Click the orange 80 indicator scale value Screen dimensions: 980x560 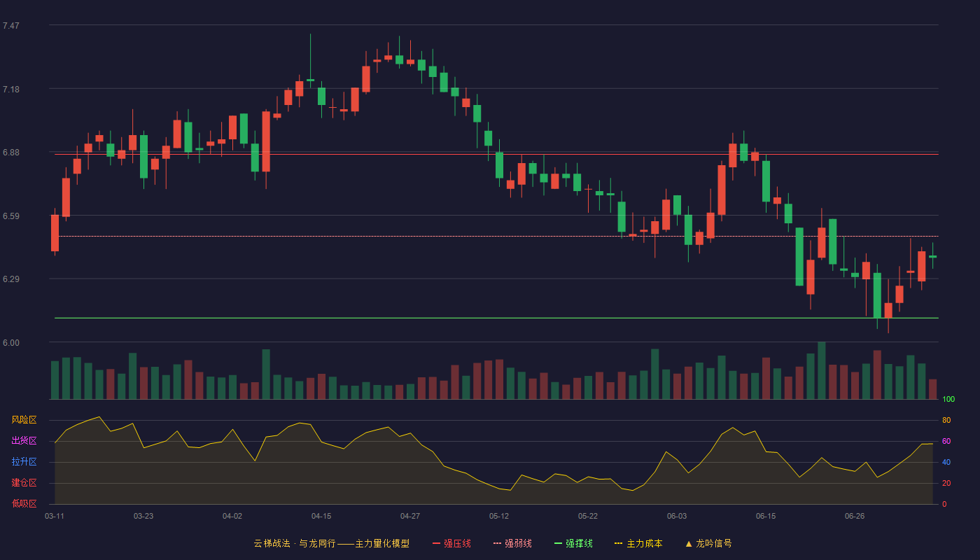[946, 420]
